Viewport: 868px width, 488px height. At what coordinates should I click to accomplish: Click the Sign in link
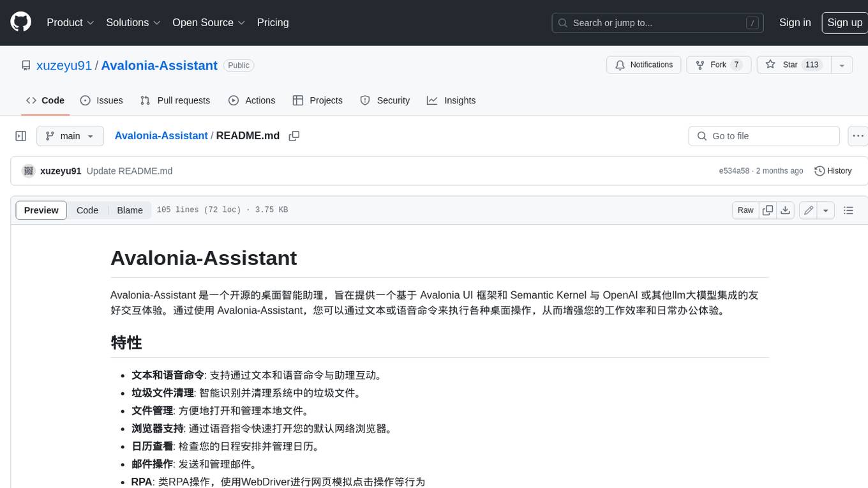795,22
